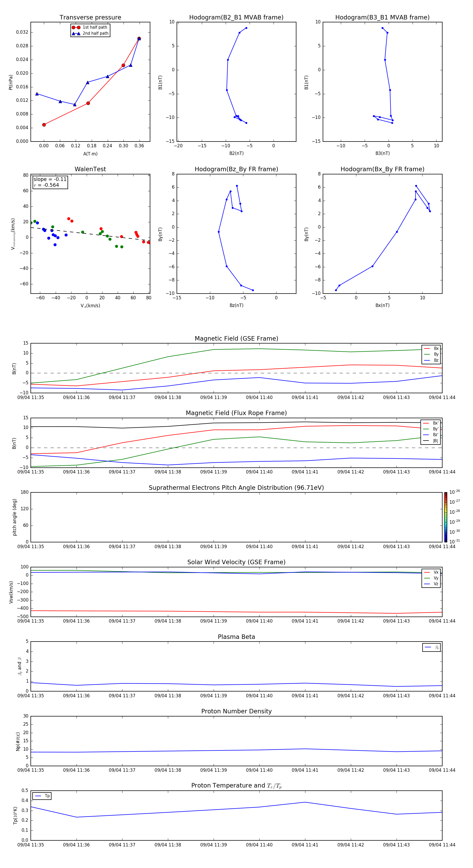Image resolution: width=473 pixels, height=868 pixels.
Task: Click the 'Magnetic Field (GSE Frame)' title
Action: [x=236, y=339]
